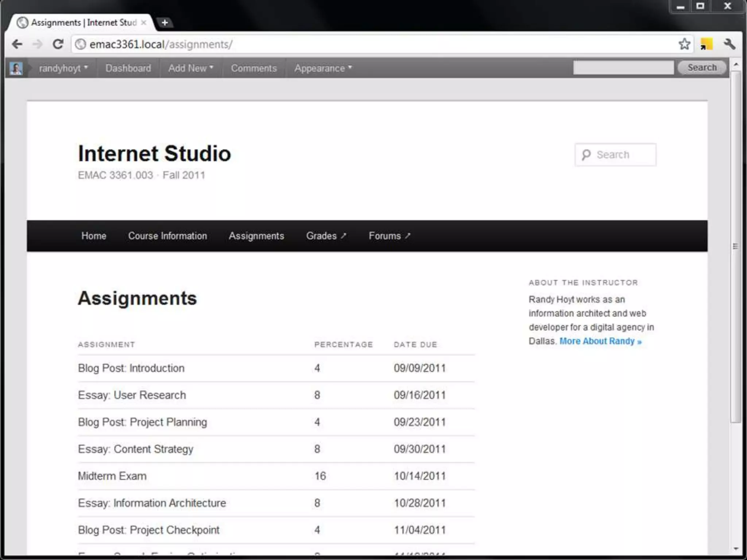Click the vertical page scrollbar thumb

(735, 246)
